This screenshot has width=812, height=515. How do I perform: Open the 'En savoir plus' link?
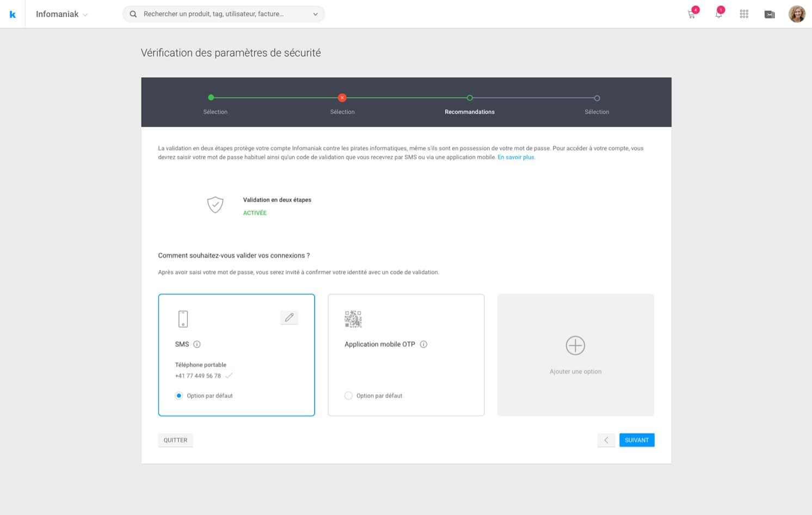pos(516,157)
